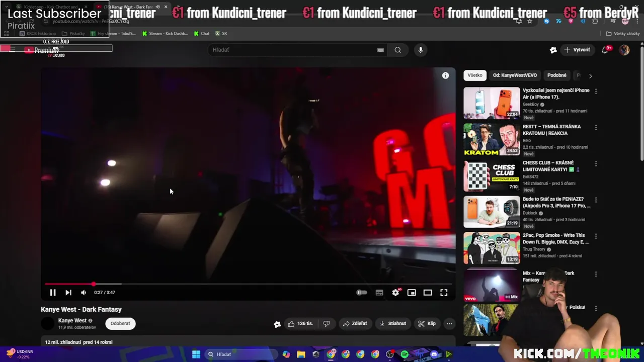The height and width of the screenshot is (362, 644).
Task: Open the Všetky záložky folder
Action: point(623,34)
